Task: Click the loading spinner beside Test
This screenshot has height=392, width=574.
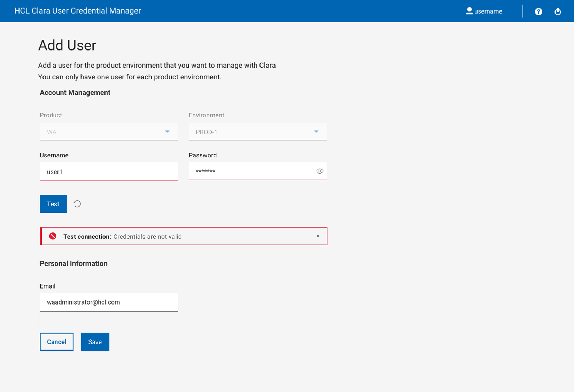Action: [77, 204]
